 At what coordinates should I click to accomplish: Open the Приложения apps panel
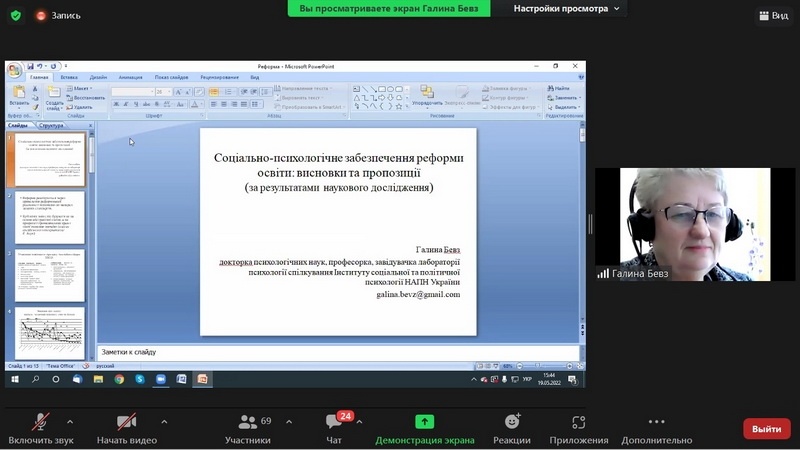579,429
